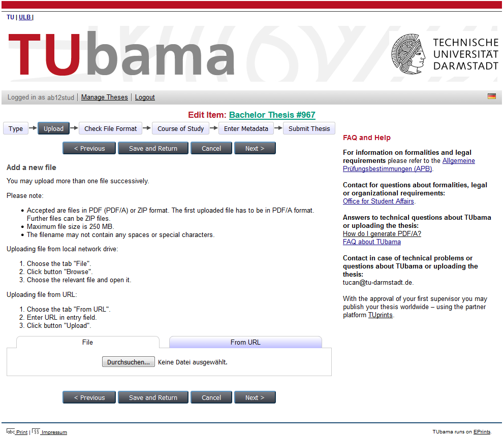The width and height of the screenshot is (504, 438).
Task: Click the tucan@tu-darmstadt.de email text
Action: click(x=377, y=283)
